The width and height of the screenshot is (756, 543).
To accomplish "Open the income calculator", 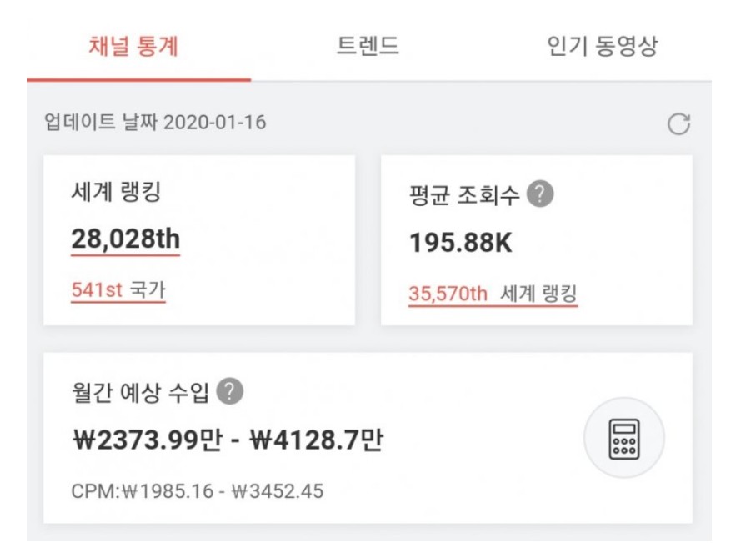I will point(623,438).
